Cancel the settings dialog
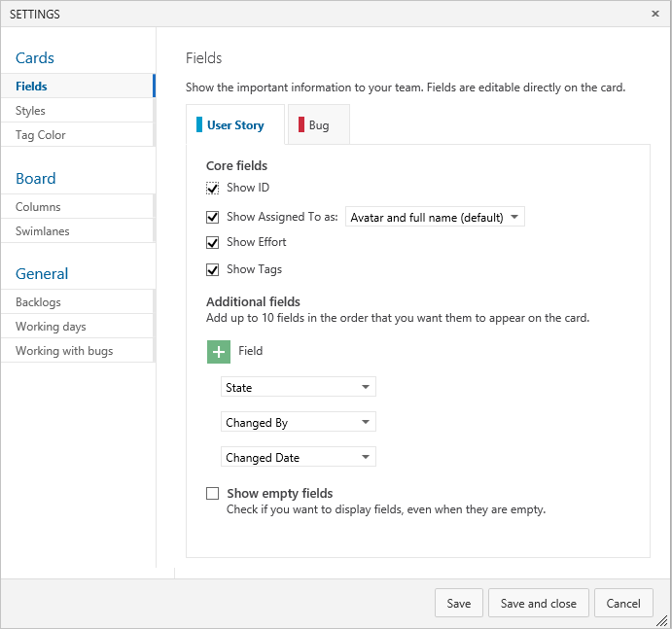 [623, 604]
